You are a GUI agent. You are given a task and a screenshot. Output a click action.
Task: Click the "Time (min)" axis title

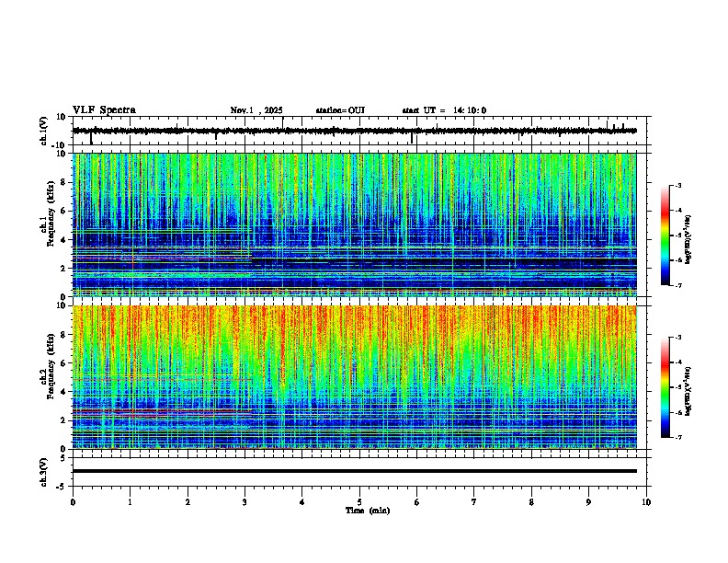tap(368, 511)
